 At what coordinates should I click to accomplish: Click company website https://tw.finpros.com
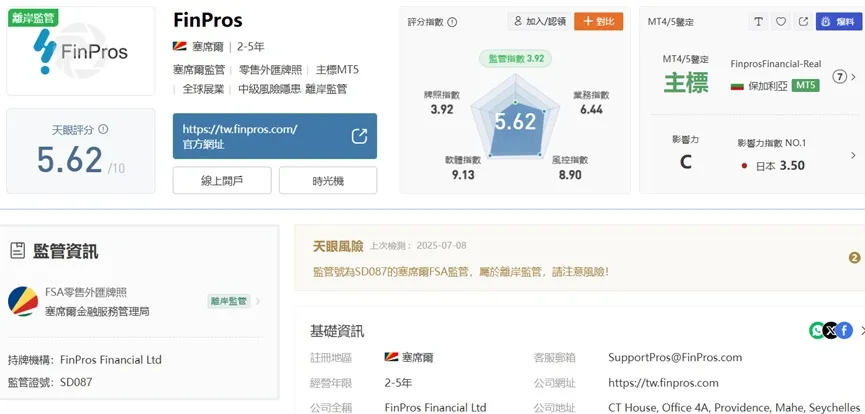(x=663, y=383)
